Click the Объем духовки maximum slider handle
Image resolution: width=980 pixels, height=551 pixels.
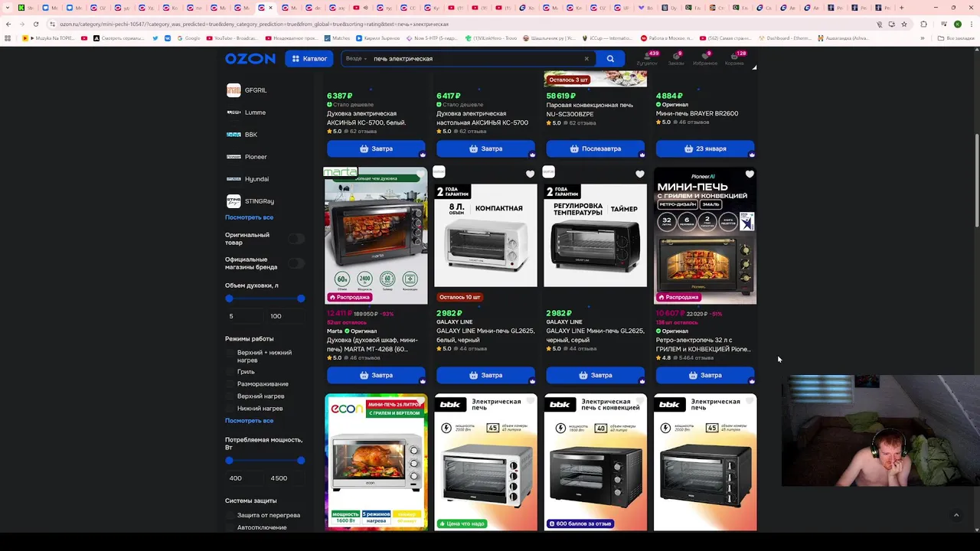coord(301,298)
